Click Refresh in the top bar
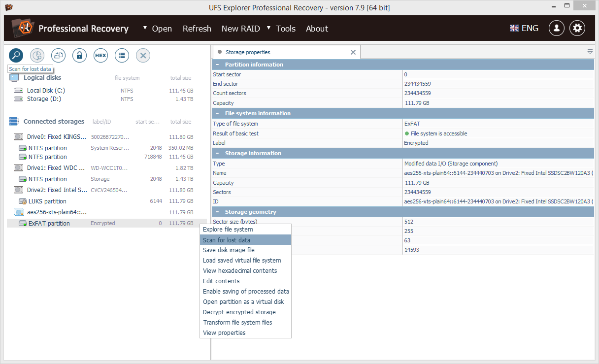Viewport: 599px width, 364px height. (197, 29)
